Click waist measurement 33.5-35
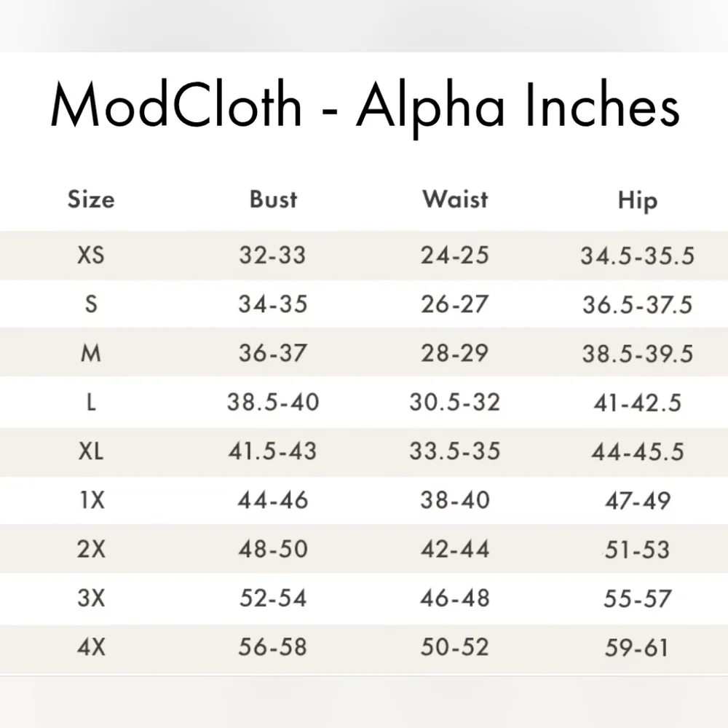728x728 pixels. click(x=454, y=451)
